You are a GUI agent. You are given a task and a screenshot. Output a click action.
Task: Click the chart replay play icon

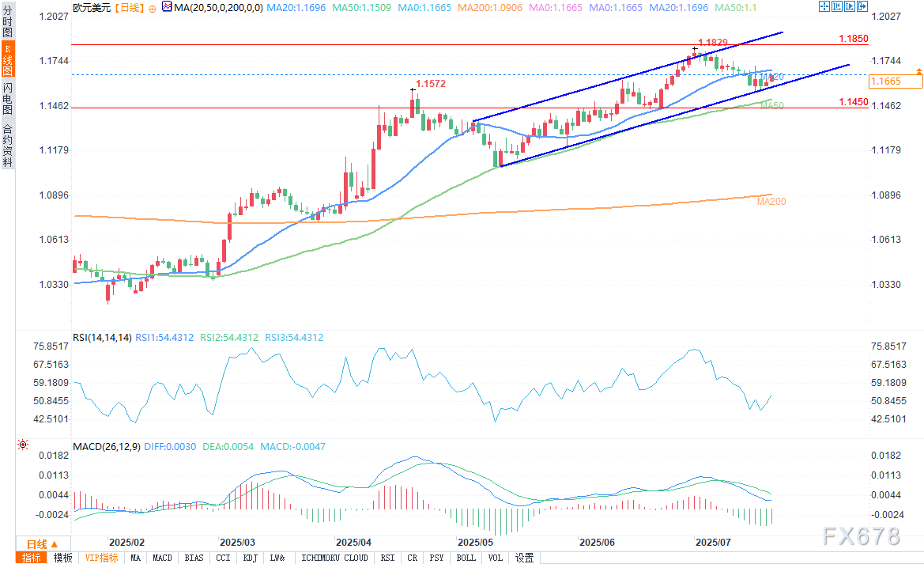[850, 6]
